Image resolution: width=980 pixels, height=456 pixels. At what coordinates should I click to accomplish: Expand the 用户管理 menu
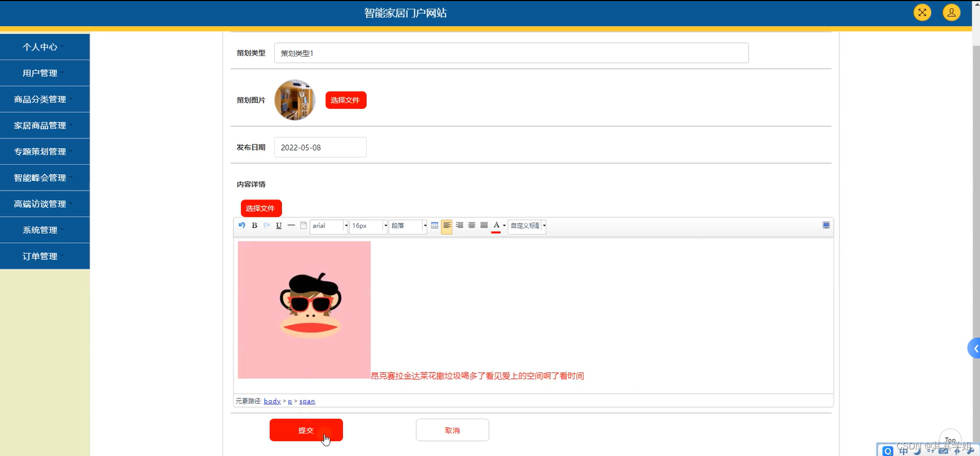pyautogui.click(x=45, y=73)
